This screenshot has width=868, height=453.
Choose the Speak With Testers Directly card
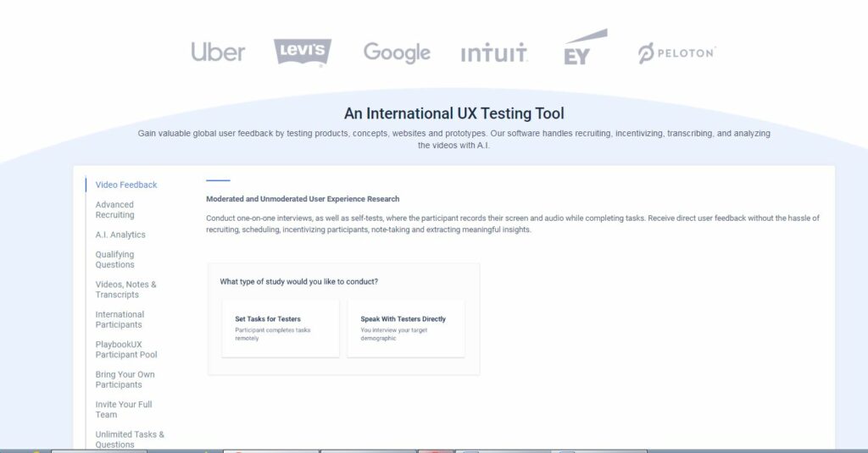(x=406, y=329)
